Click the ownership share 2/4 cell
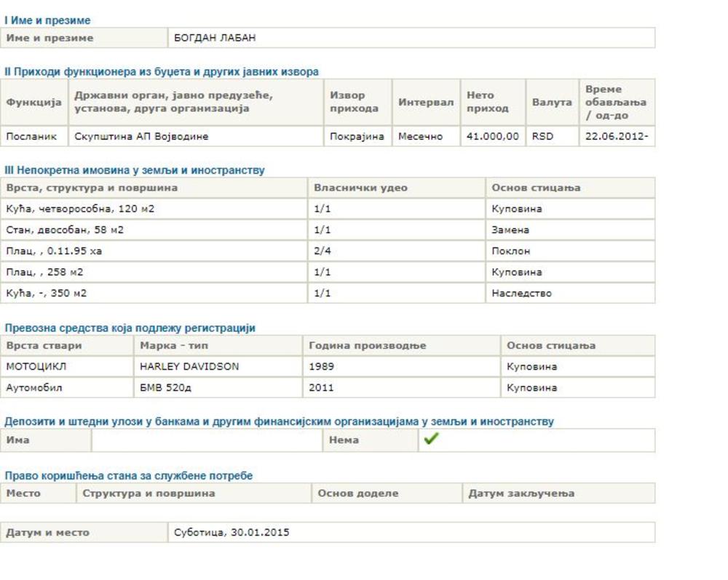 pos(323,251)
